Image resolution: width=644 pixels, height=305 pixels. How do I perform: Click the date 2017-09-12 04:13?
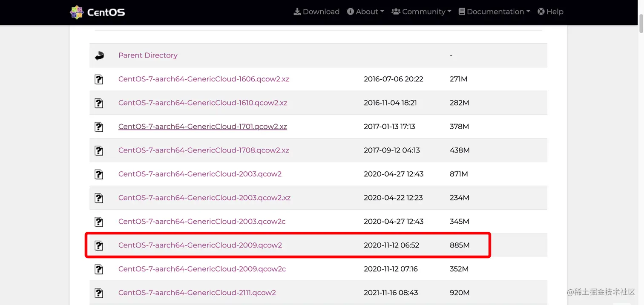pyautogui.click(x=392, y=150)
